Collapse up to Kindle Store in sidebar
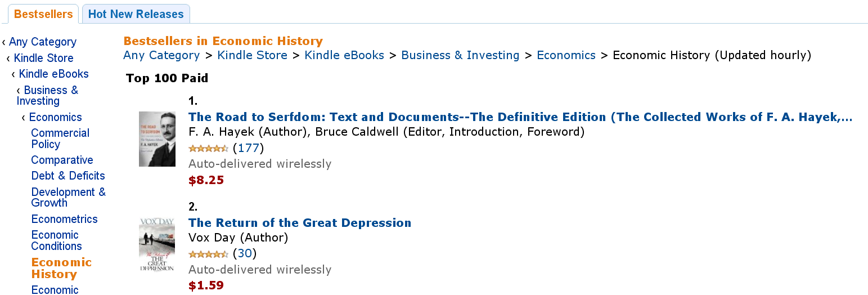 [44, 58]
